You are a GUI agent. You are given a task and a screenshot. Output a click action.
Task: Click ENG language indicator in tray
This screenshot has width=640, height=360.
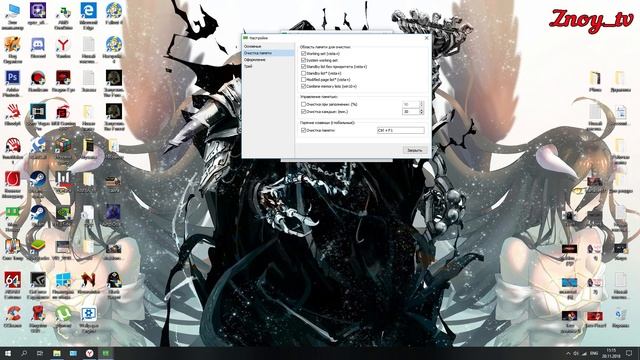pyautogui.click(x=595, y=353)
